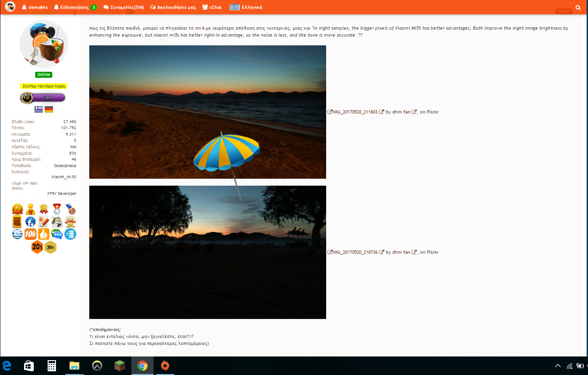Expand the system tray hidden icons arrow
This screenshot has width=588, height=375.
click(x=558, y=366)
